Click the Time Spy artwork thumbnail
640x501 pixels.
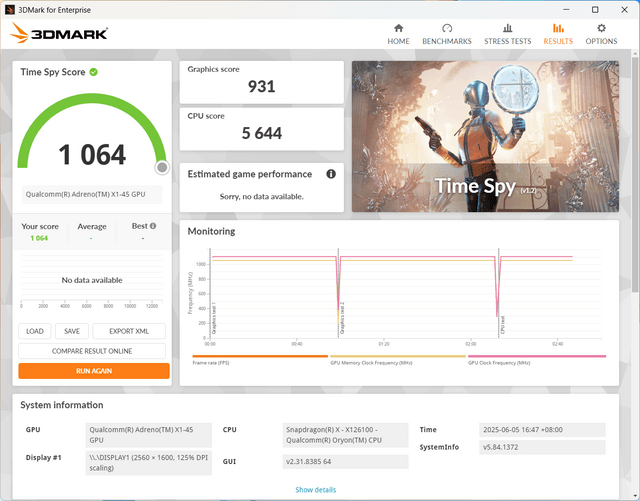[485, 136]
